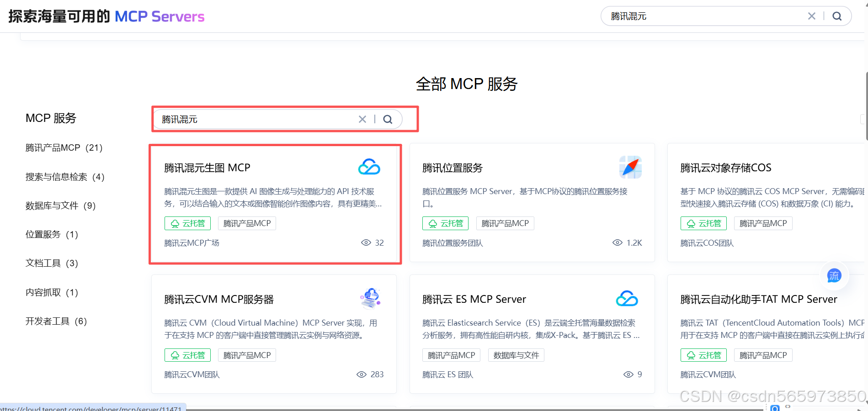The height and width of the screenshot is (411, 868).
Task: Click the eye view-count icon next to 1.2K
Action: coord(618,242)
